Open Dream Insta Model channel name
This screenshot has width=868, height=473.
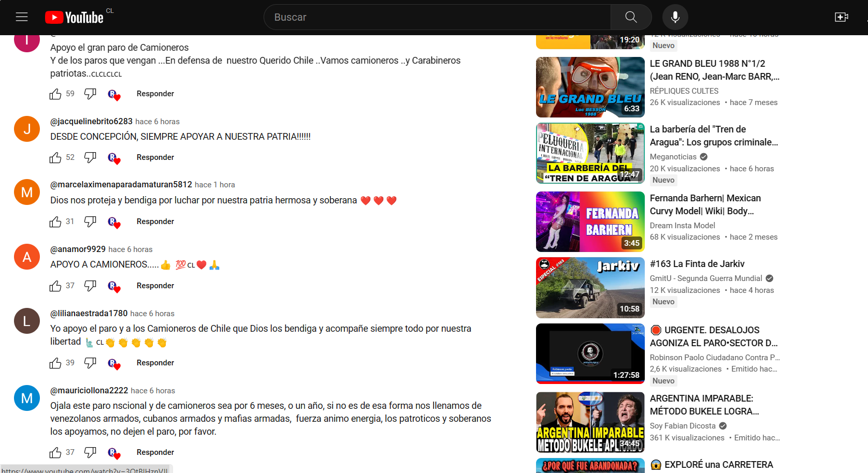[683, 225]
